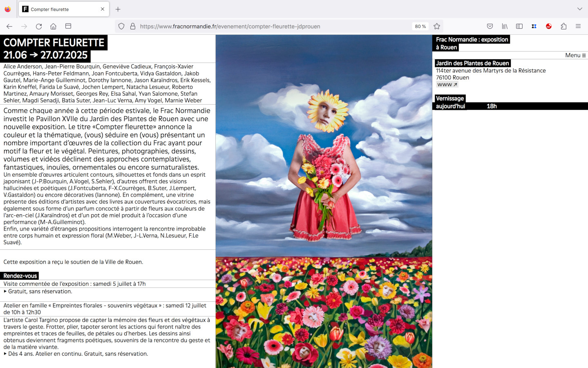This screenshot has height=368, width=588.
Task: Click the COMPTER FLEURETTE title
Action: coord(54,43)
